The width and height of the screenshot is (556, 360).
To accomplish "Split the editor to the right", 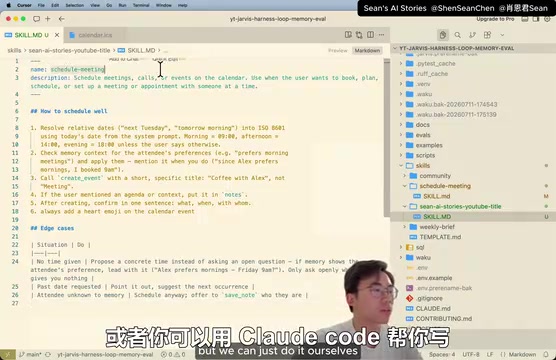I will click(x=370, y=34).
